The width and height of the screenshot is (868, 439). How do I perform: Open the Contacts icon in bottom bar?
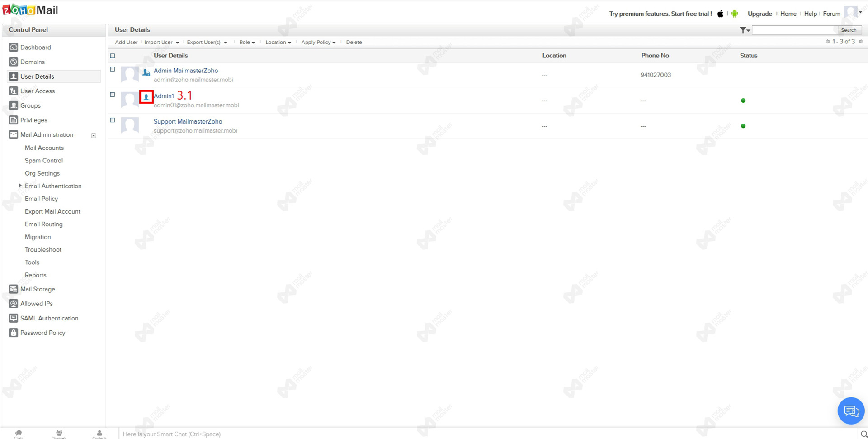(99, 434)
